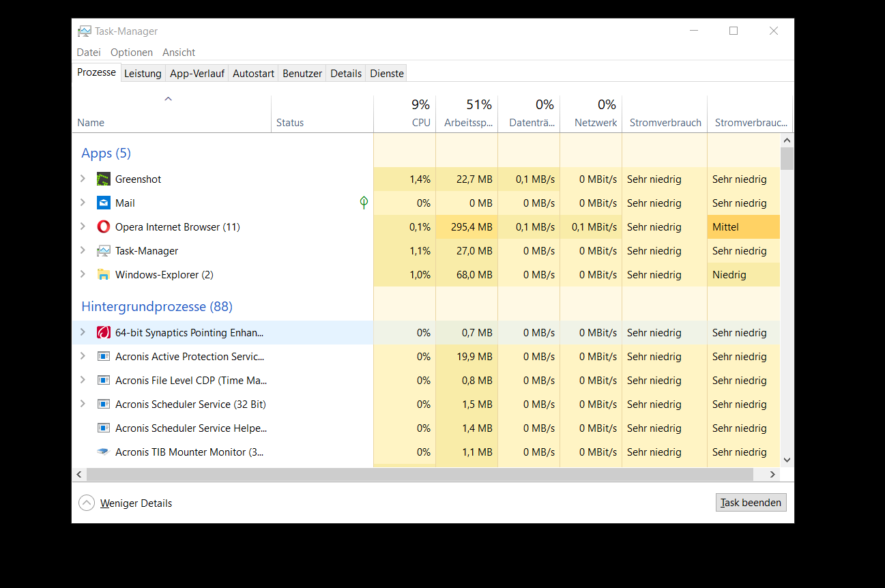
Task: Switch to the Dienste tab
Action: pos(387,74)
